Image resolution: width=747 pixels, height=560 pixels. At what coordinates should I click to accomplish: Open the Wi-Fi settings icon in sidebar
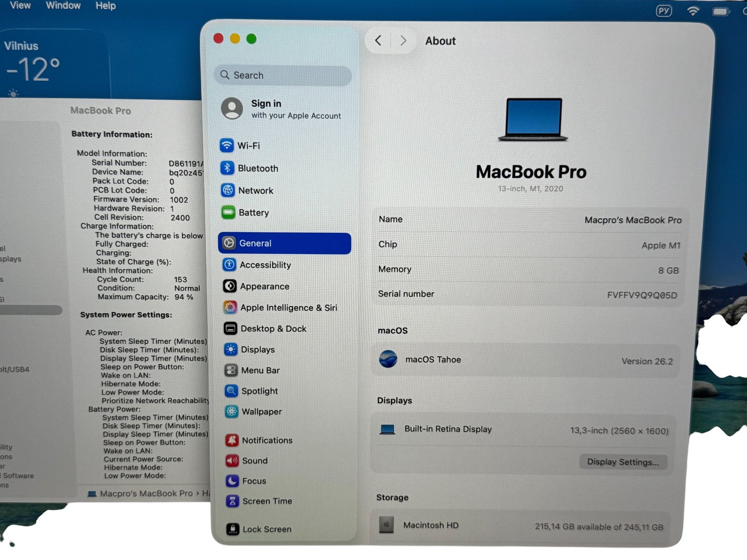(227, 145)
